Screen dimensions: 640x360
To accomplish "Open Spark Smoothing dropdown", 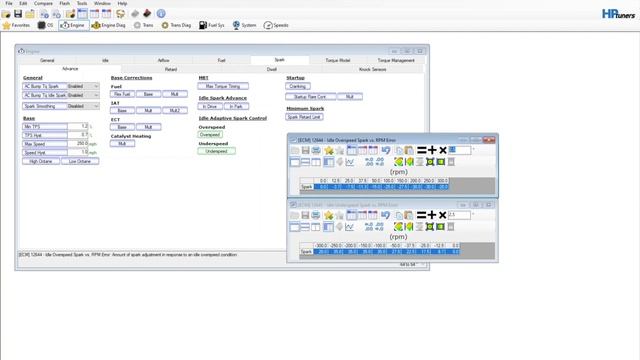I will pyautogui.click(x=83, y=106).
